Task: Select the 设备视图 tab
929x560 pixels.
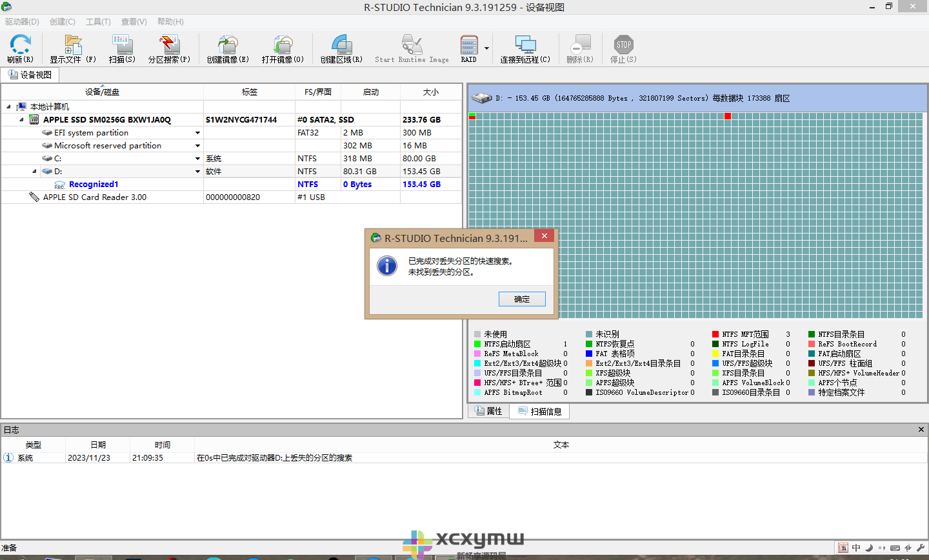Action: click(x=30, y=75)
